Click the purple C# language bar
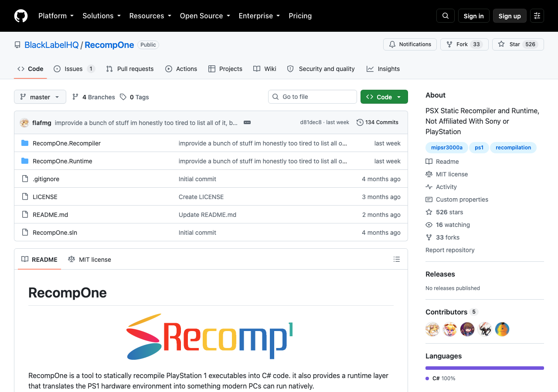 click(x=485, y=368)
